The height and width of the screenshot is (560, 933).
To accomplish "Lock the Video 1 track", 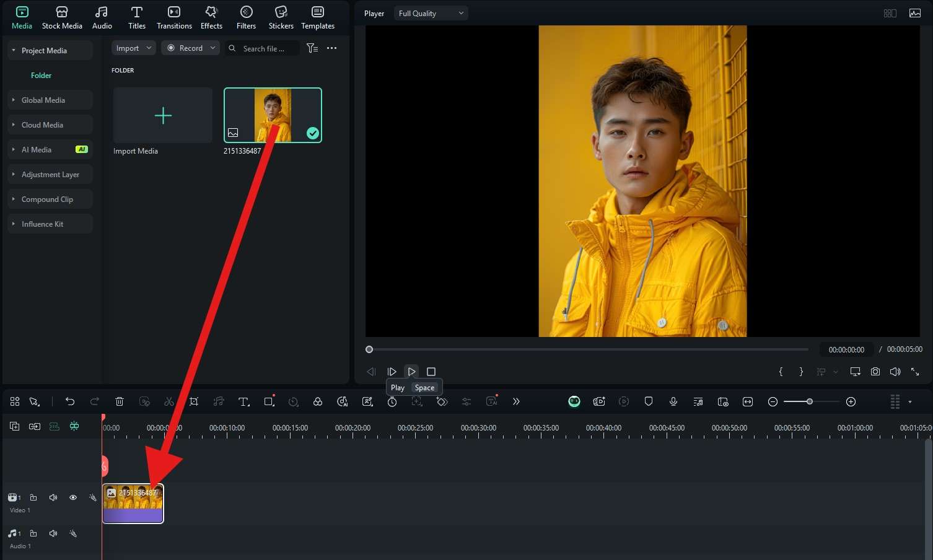I will click(33, 497).
